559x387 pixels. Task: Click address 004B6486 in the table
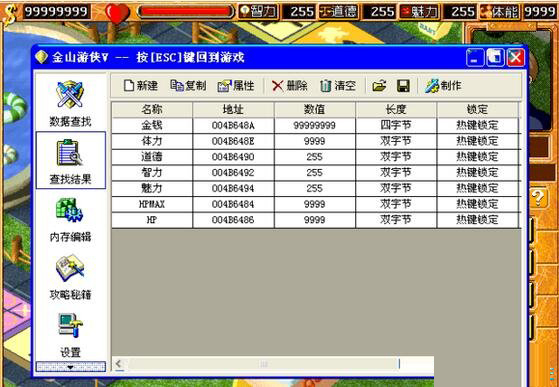233,220
